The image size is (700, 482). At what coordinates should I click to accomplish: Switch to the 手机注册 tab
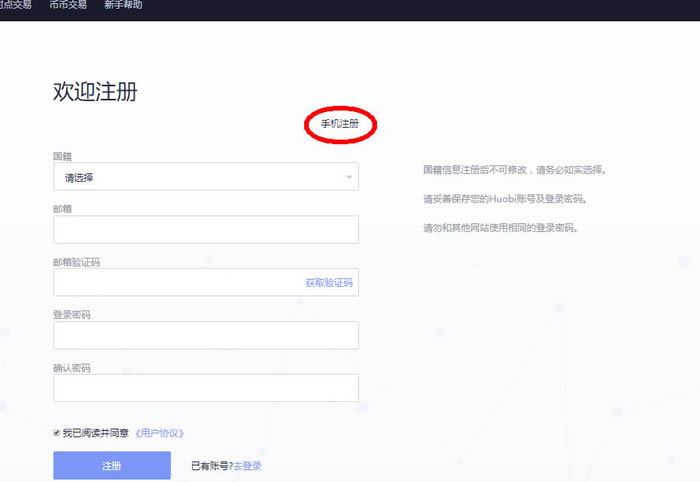tap(339, 125)
